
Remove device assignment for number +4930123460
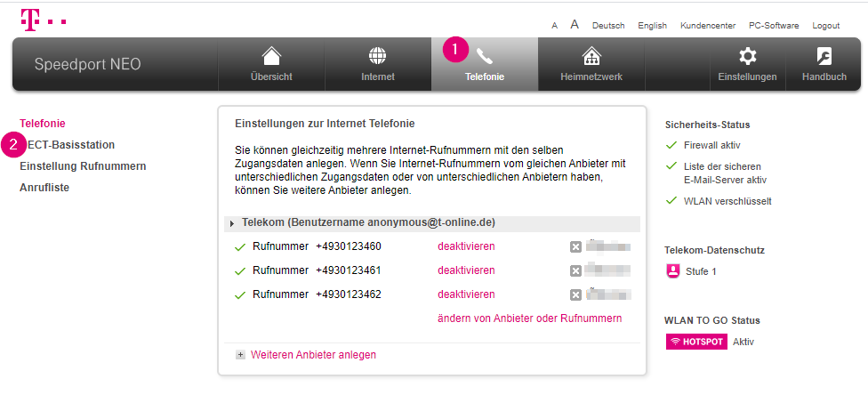(575, 247)
